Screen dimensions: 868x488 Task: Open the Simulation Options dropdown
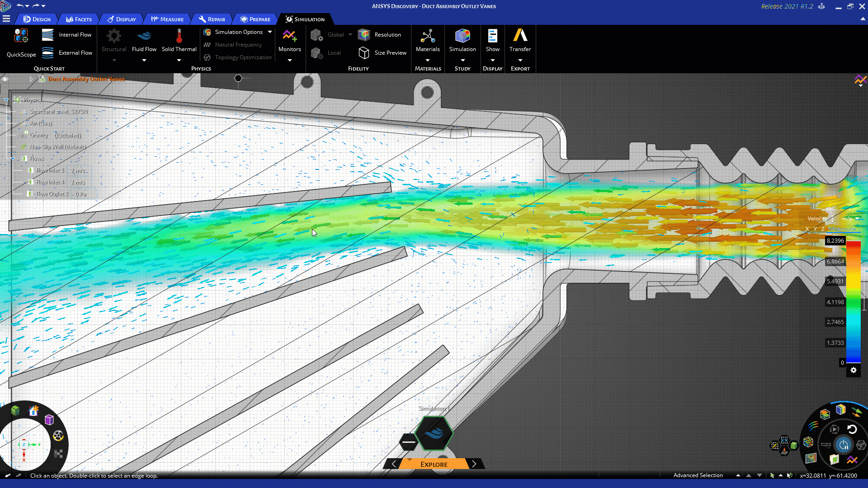270,32
